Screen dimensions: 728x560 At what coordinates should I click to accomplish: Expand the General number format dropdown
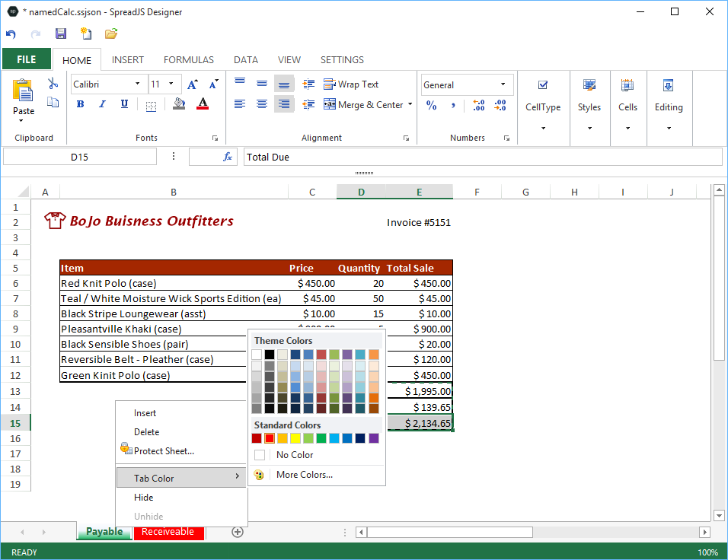(503, 84)
